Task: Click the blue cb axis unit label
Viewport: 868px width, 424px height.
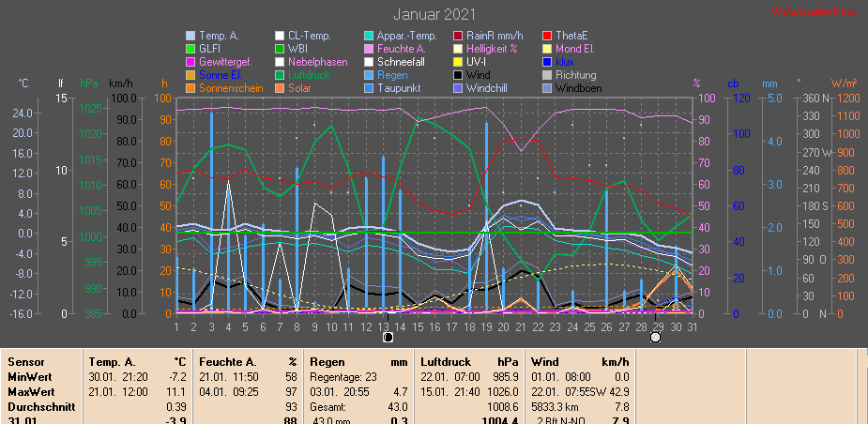Action: pos(733,83)
